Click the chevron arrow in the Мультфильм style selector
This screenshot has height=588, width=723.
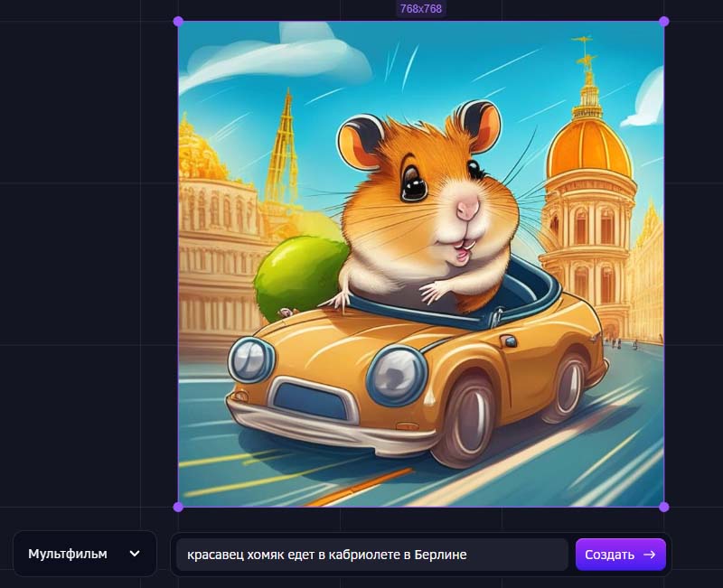coord(135,554)
